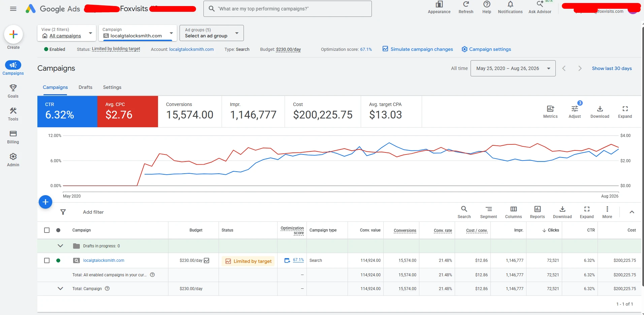Open chart Metrics selector
This screenshot has width=644, height=315.
(550, 112)
